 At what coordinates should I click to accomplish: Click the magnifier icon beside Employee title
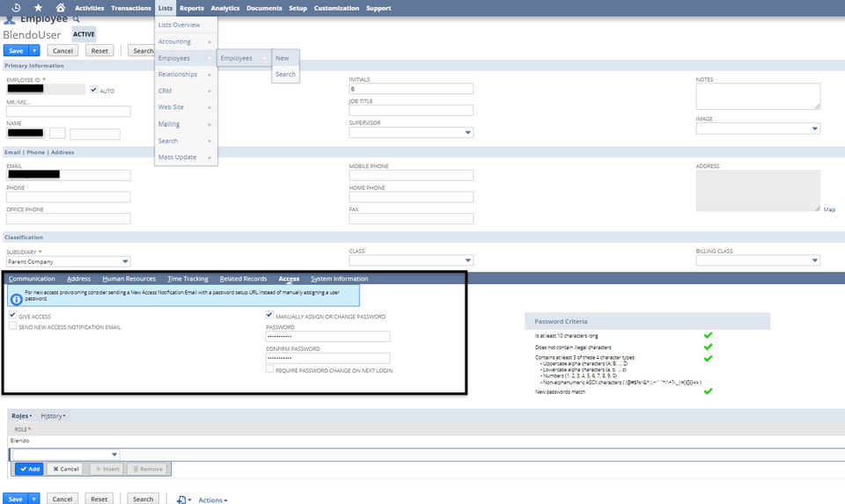(77, 18)
